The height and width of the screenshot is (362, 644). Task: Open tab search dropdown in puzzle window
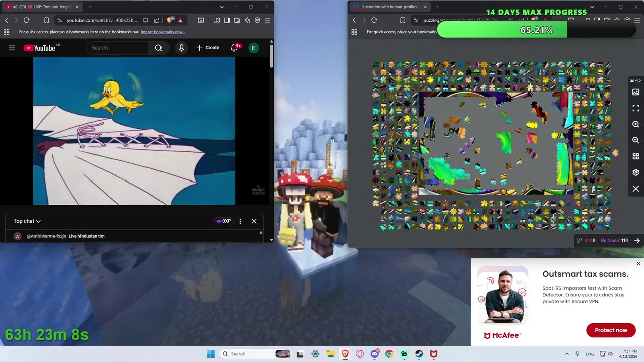[592, 7]
